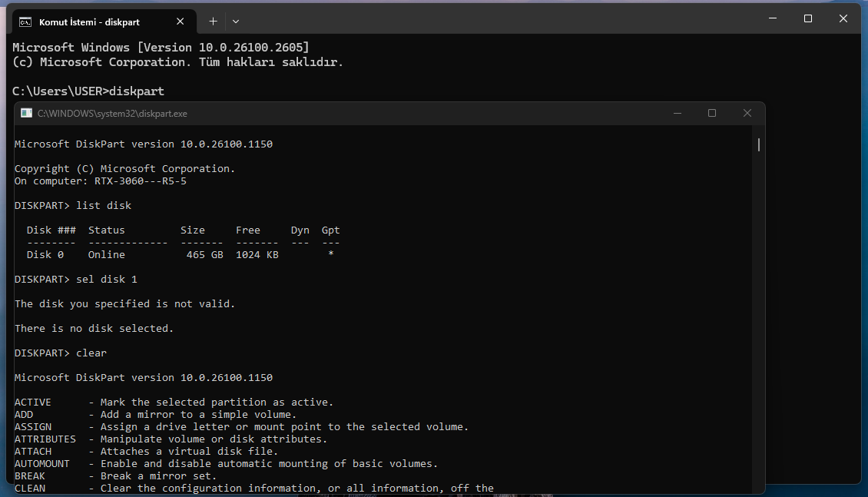
Task: Click the 'Dyn' column header
Action: pyautogui.click(x=300, y=230)
